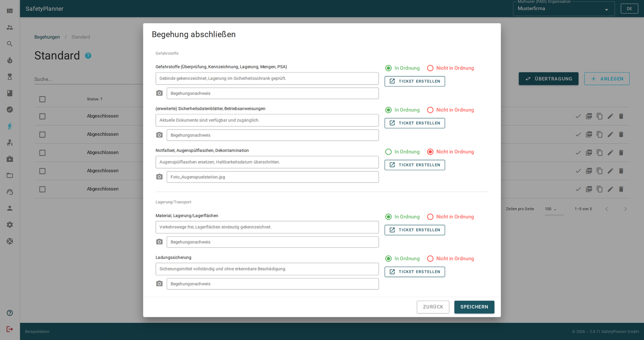Click the magnifier search icon in sidebar
Screen dimensions: 644x340
(x=10, y=44)
